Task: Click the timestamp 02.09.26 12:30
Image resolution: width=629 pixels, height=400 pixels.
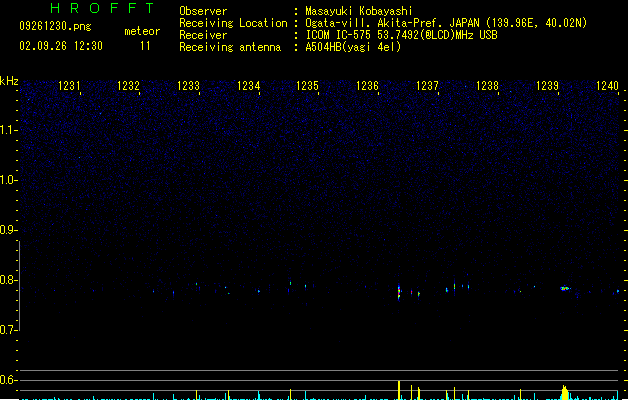Action: coord(61,46)
